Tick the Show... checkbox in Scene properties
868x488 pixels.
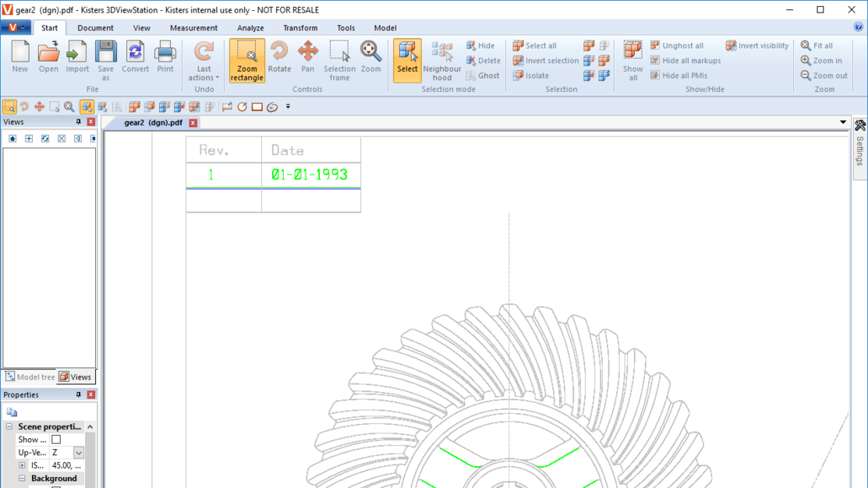click(x=56, y=440)
